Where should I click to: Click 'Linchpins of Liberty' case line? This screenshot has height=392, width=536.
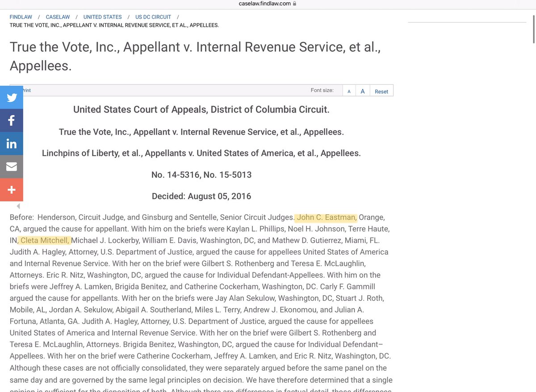201,153
